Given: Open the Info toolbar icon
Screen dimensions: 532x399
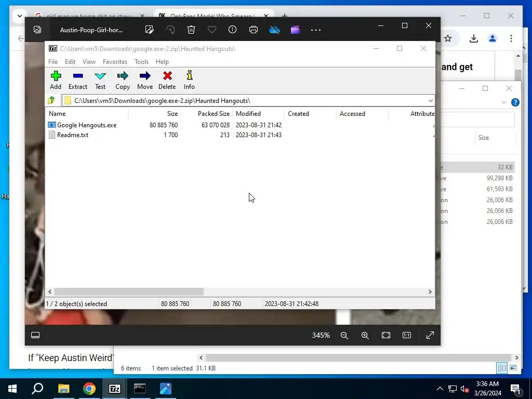Looking at the screenshot, I should [x=189, y=80].
